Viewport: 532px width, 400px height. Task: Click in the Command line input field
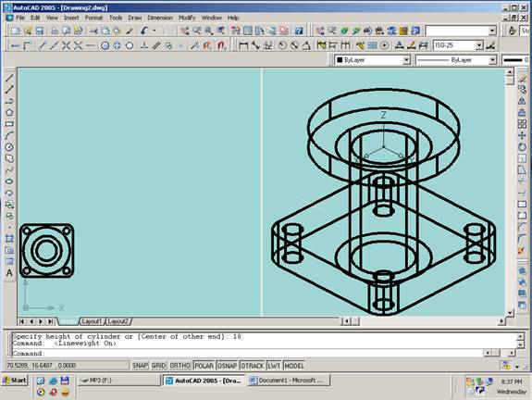247,354
